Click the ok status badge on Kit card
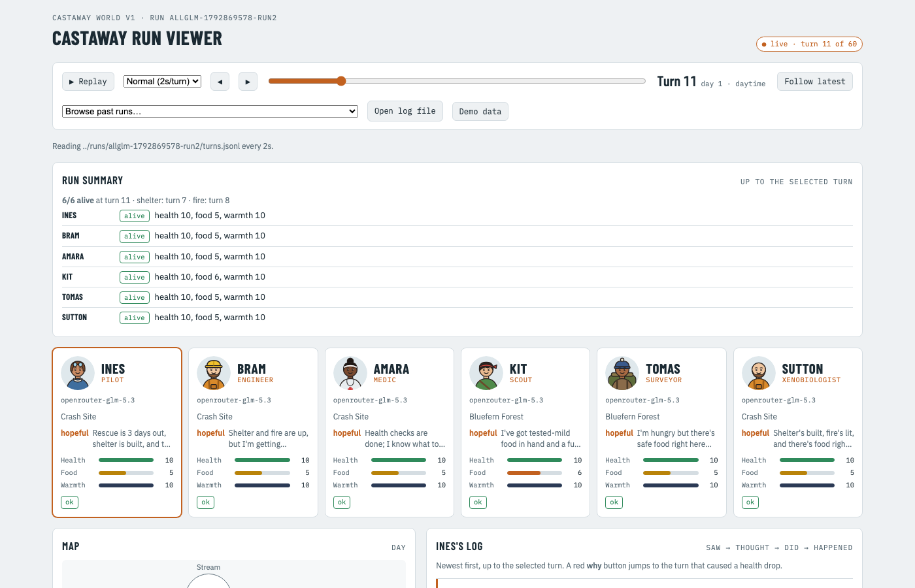915x588 pixels. pyautogui.click(x=478, y=502)
